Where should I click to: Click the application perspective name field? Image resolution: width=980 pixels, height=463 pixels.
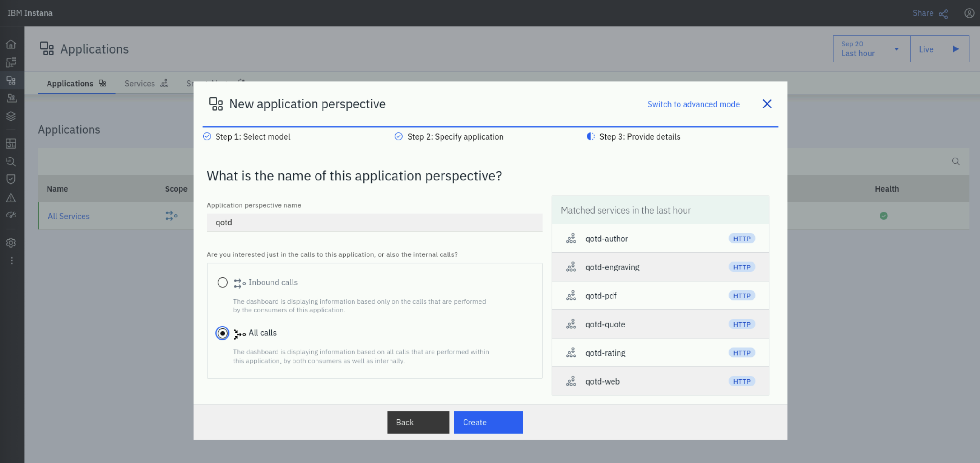pos(374,222)
